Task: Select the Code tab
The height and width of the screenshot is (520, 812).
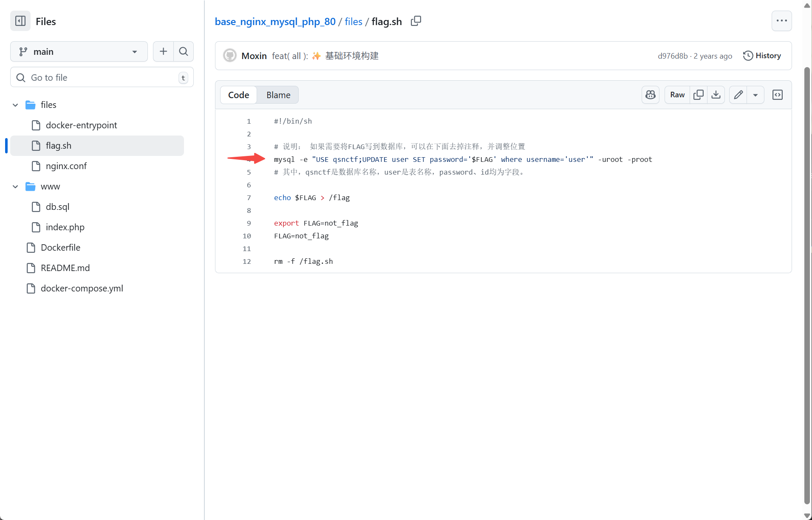Action: (238, 95)
